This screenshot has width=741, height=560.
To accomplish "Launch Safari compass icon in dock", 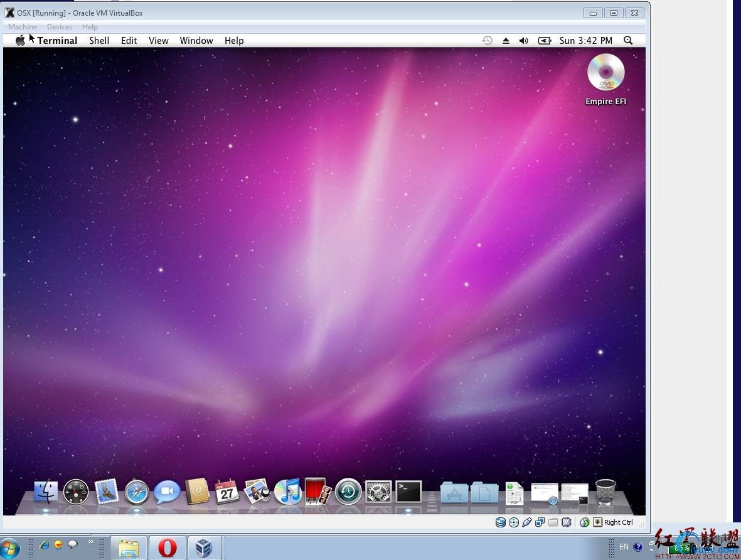I will pos(137,492).
